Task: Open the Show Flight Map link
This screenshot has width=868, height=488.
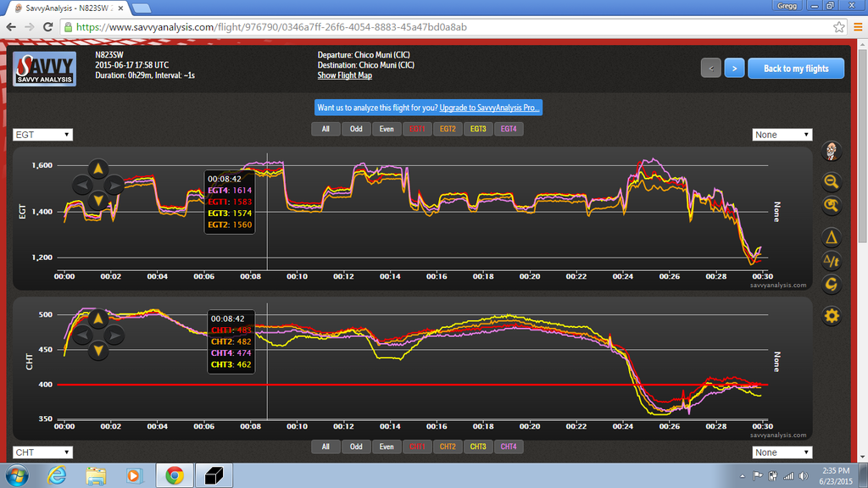Action: pos(344,75)
